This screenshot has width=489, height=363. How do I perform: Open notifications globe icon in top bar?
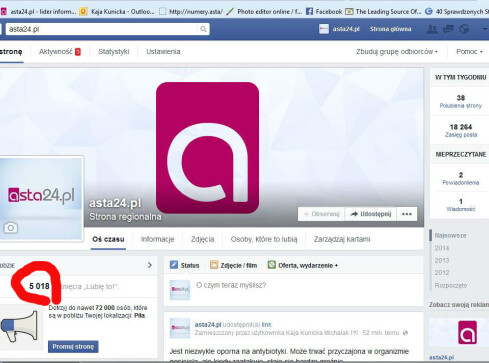click(x=464, y=29)
